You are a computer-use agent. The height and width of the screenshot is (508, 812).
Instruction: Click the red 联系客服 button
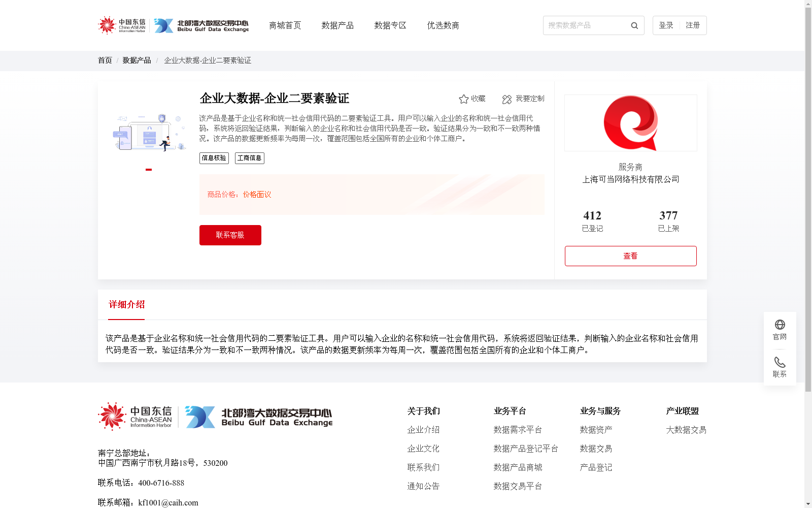[230, 235]
